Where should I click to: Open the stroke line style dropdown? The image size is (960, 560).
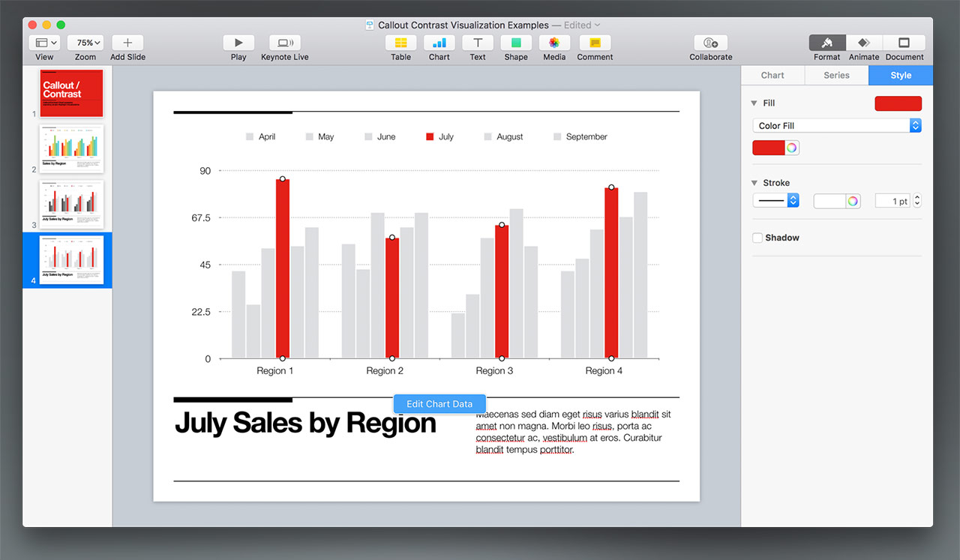[x=775, y=201]
